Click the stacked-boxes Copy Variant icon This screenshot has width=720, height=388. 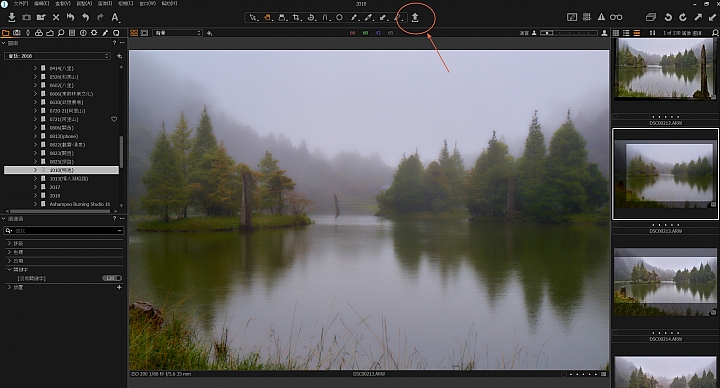tap(651, 17)
